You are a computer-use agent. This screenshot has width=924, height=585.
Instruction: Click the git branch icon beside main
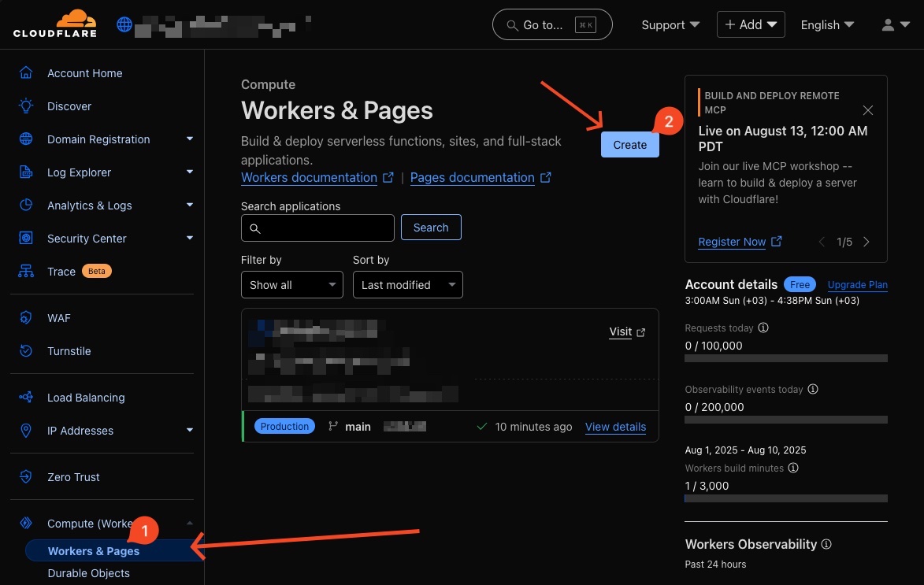click(x=333, y=426)
